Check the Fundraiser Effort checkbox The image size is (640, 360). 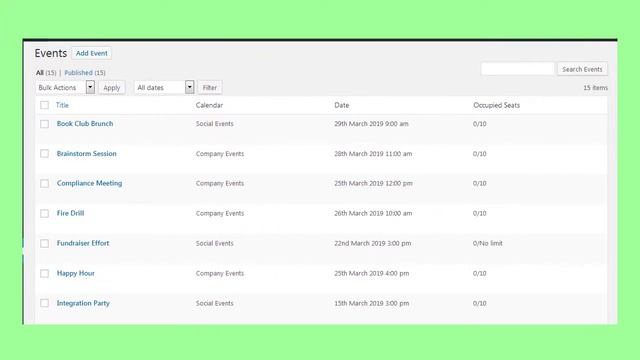pyautogui.click(x=44, y=244)
